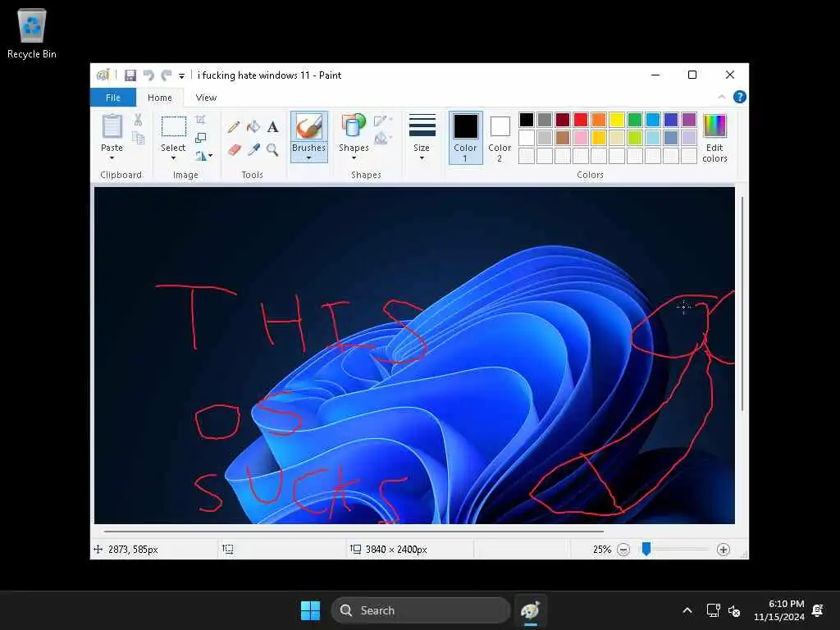
Task: Select the Fill with color bucket
Action: (x=253, y=127)
